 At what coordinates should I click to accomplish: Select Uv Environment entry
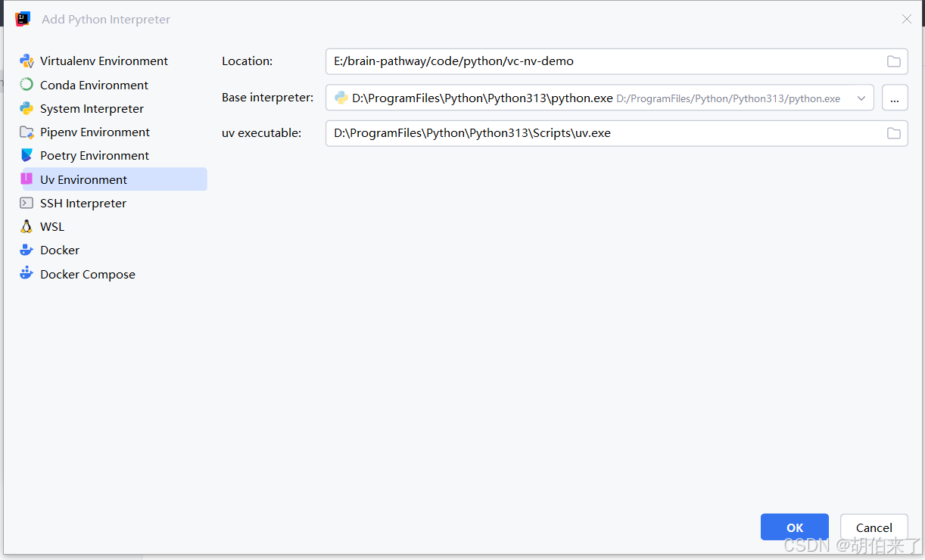113,179
